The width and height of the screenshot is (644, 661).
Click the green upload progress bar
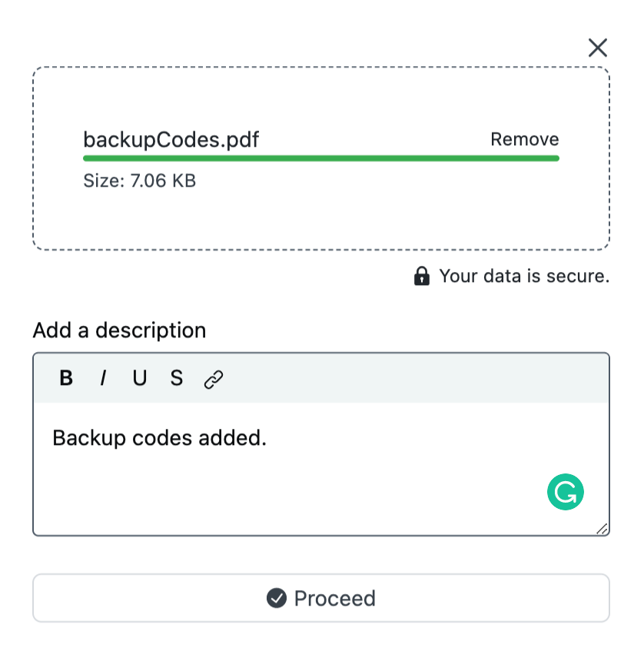coord(321,158)
